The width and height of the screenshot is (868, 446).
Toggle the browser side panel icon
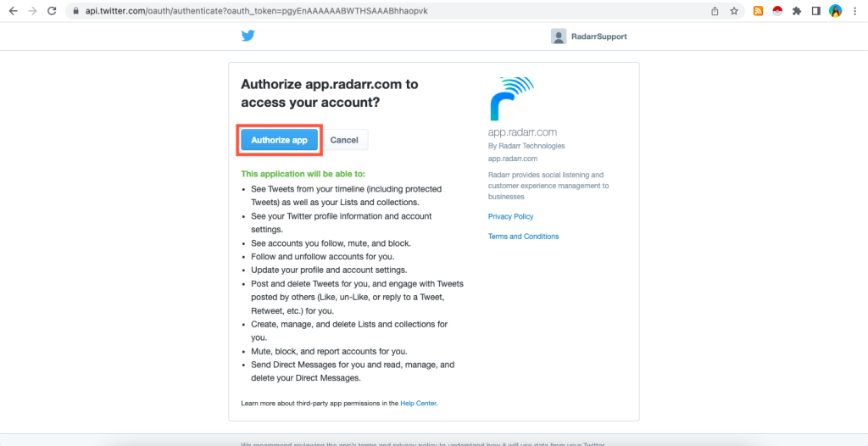(815, 11)
